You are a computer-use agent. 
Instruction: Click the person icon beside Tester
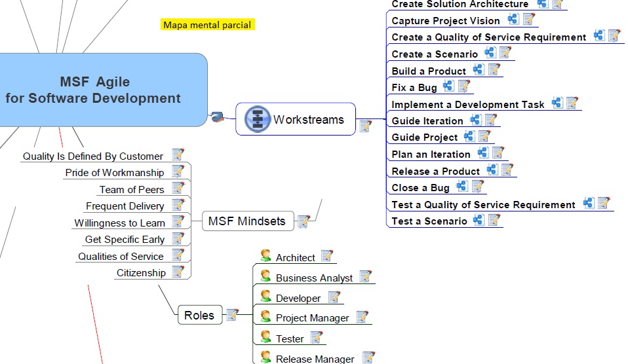(265, 337)
